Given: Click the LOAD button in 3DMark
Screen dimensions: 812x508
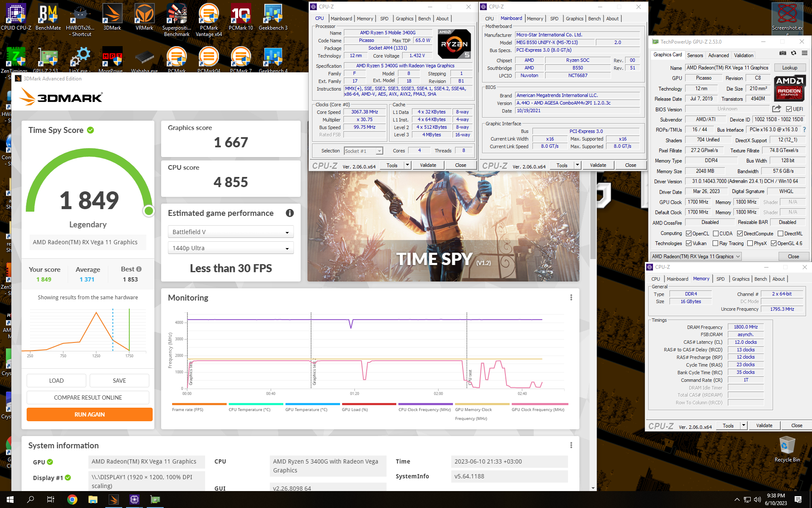Looking at the screenshot, I should 56,381.
